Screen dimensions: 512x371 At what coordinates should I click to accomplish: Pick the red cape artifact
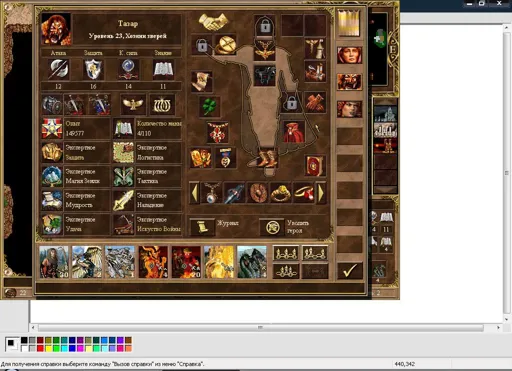[294, 132]
